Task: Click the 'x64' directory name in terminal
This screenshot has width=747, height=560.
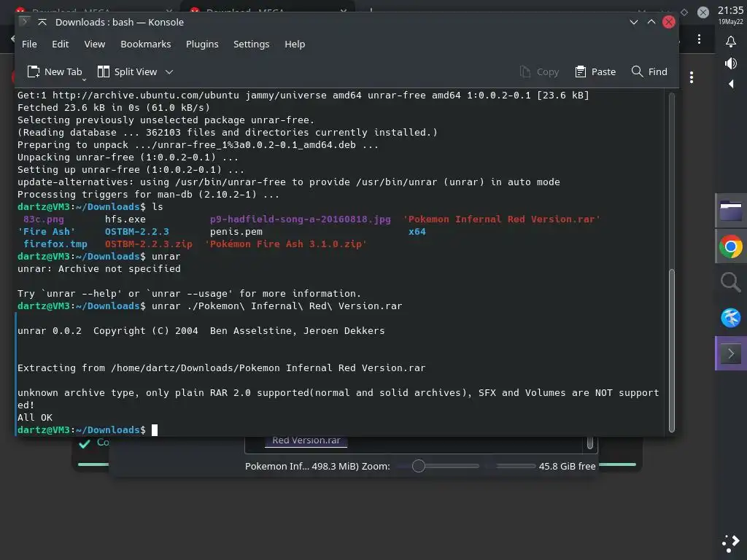Action: [417, 231]
